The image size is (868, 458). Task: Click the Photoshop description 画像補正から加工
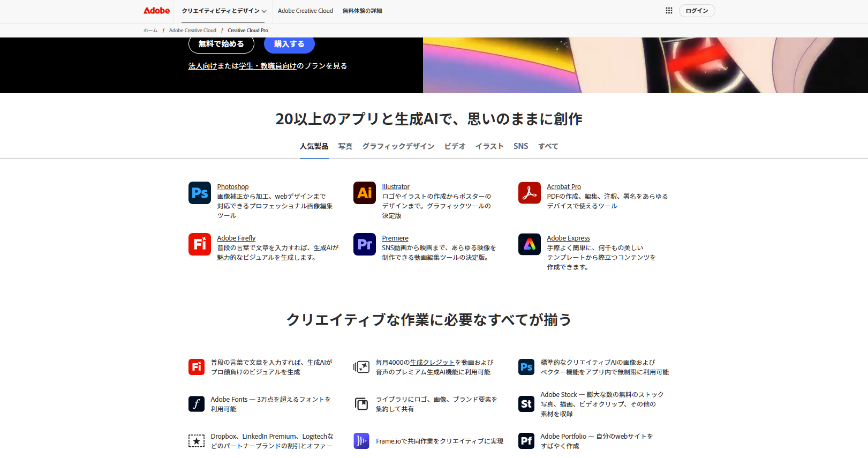tap(275, 206)
